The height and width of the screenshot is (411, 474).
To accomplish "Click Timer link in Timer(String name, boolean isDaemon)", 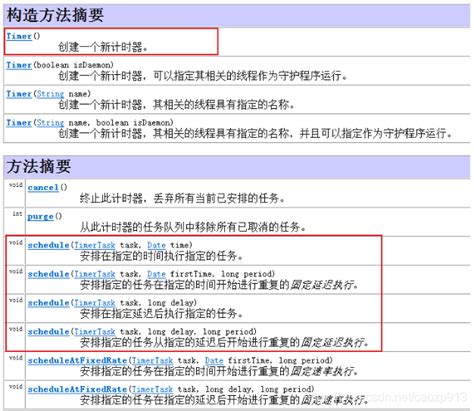I will [19, 122].
